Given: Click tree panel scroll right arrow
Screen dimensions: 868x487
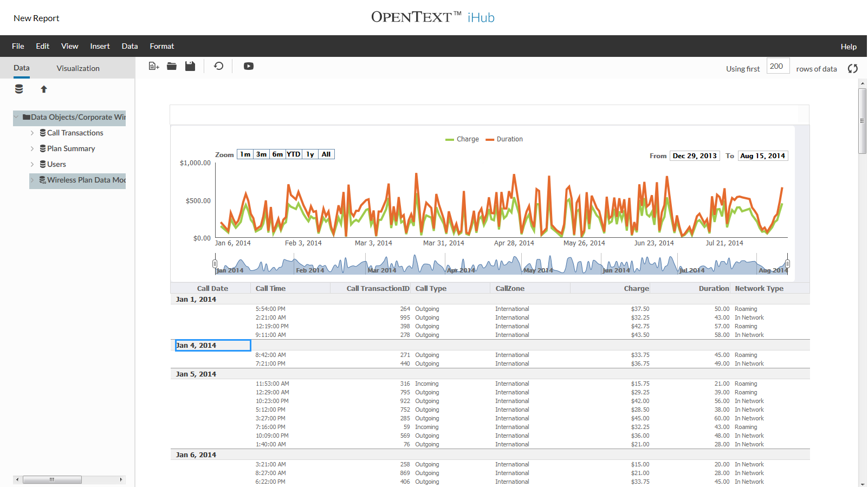Looking at the screenshot, I should tap(121, 479).
